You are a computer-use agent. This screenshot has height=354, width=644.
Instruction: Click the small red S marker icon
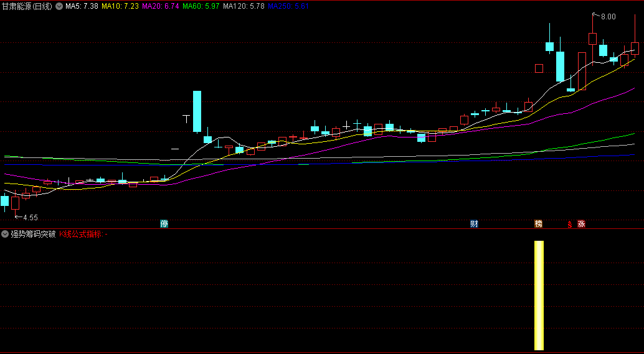click(x=569, y=225)
